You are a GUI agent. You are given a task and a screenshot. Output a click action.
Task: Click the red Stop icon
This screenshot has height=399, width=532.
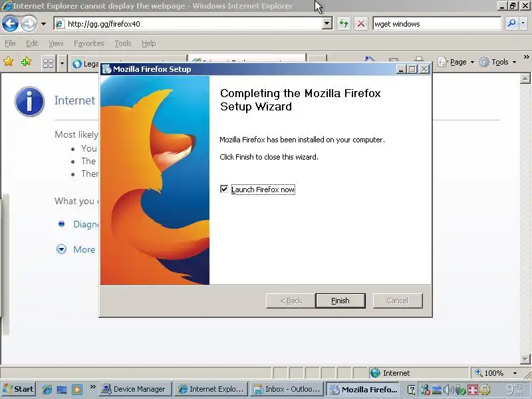pos(361,24)
